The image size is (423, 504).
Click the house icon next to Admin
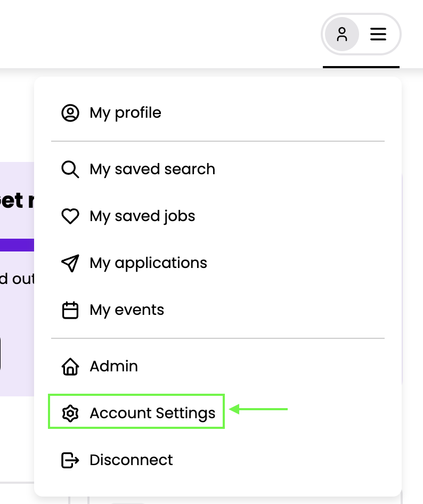pyautogui.click(x=70, y=367)
